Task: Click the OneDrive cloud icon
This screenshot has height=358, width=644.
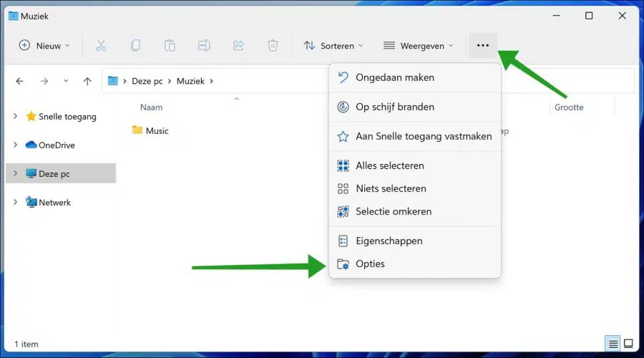Action: coord(31,145)
